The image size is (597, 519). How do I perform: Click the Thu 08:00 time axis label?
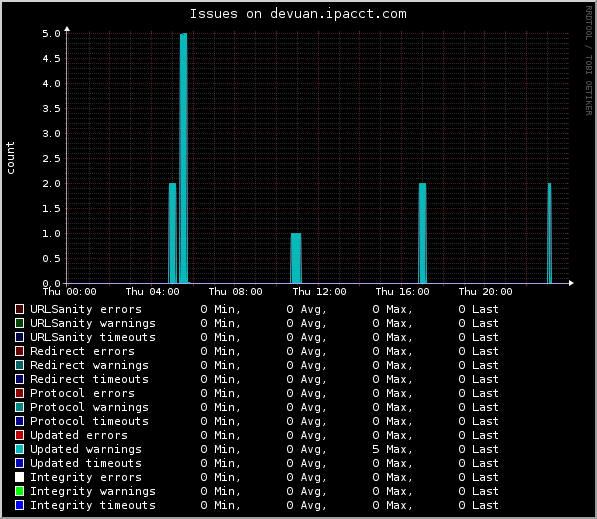[x=236, y=292]
